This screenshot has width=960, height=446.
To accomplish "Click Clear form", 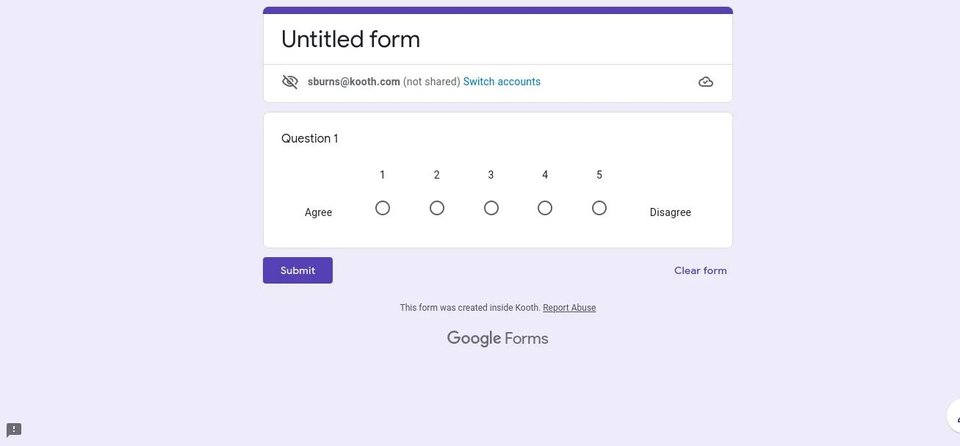I will pyautogui.click(x=700, y=270).
